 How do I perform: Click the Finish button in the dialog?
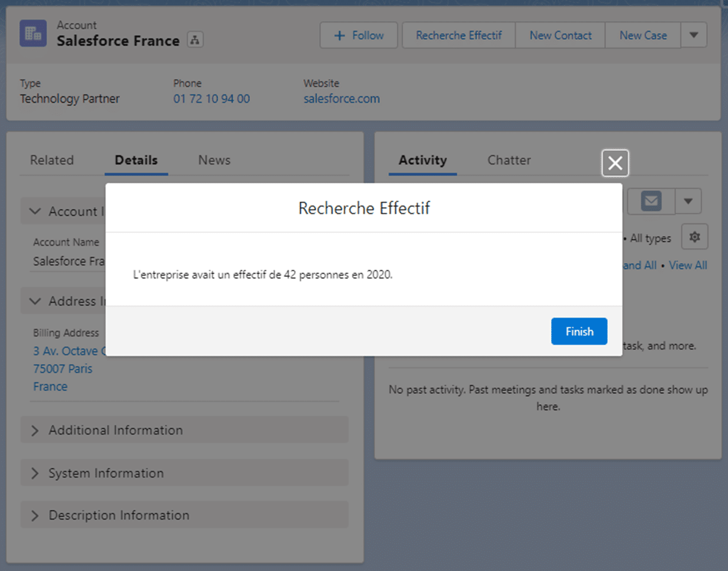(x=579, y=331)
